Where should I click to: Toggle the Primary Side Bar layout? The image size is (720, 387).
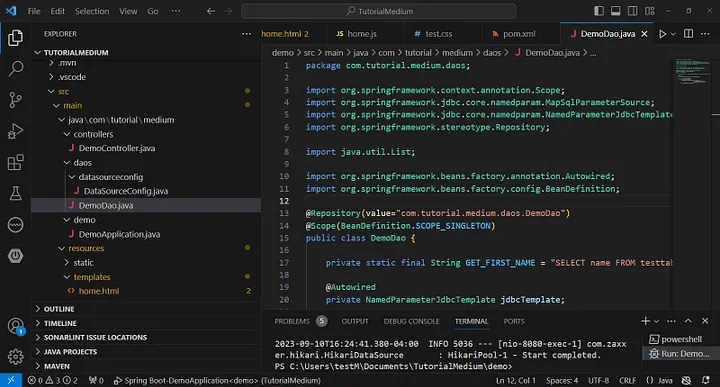tap(599, 11)
